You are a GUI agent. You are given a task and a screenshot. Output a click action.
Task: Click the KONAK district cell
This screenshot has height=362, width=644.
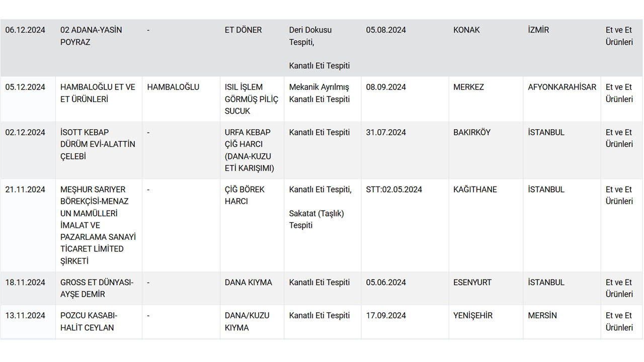coord(466,30)
